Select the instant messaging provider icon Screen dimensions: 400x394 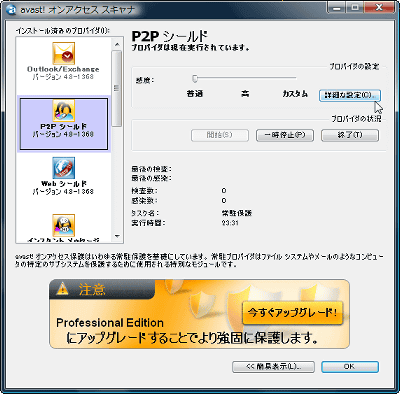coord(63,225)
